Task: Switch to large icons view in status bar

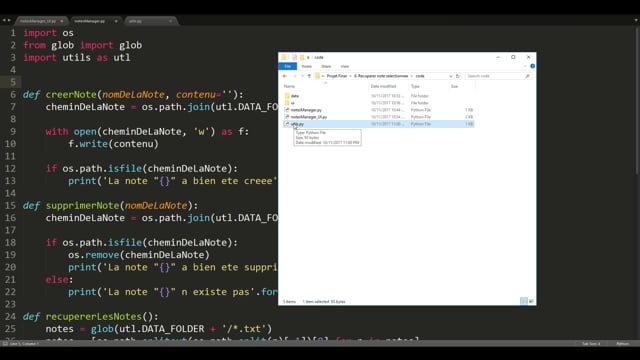Action: point(531,301)
